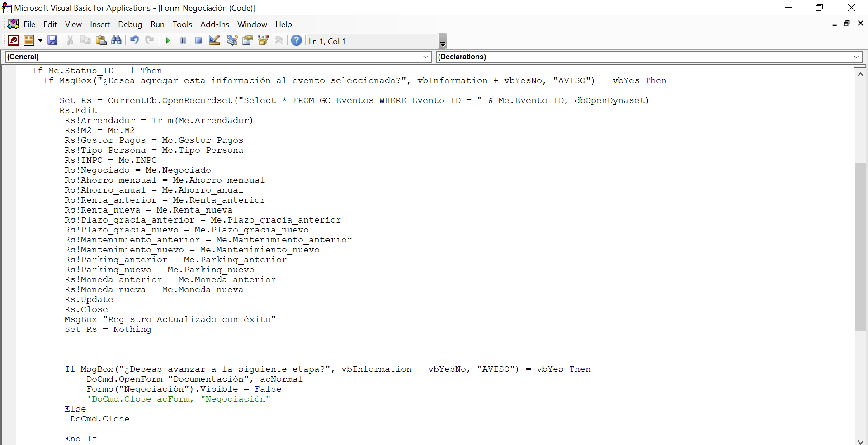This screenshot has height=445, width=868.
Task: Run the Sub with play icon
Action: coord(168,41)
